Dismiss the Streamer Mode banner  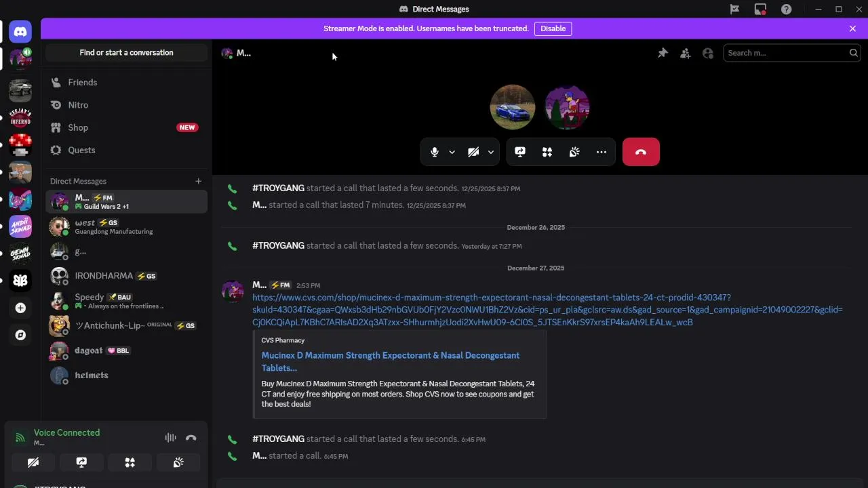click(x=852, y=28)
